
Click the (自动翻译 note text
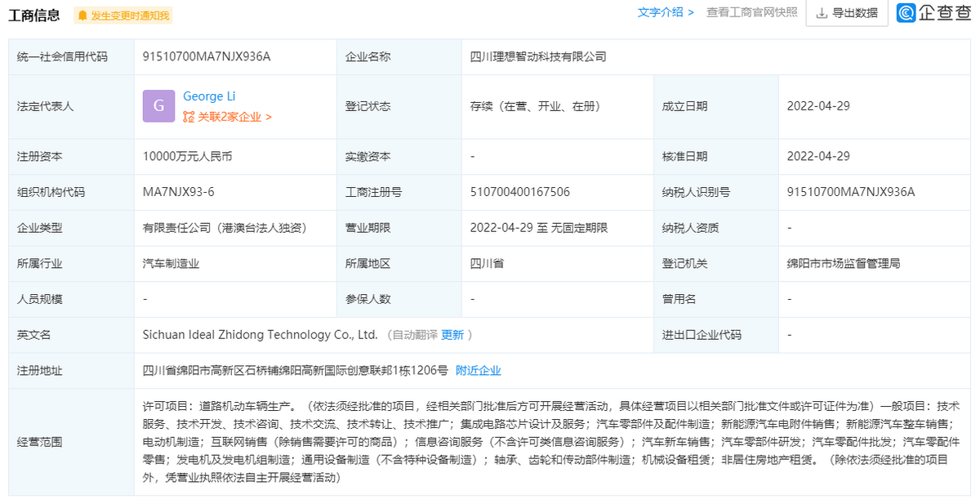(x=412, y=335)
